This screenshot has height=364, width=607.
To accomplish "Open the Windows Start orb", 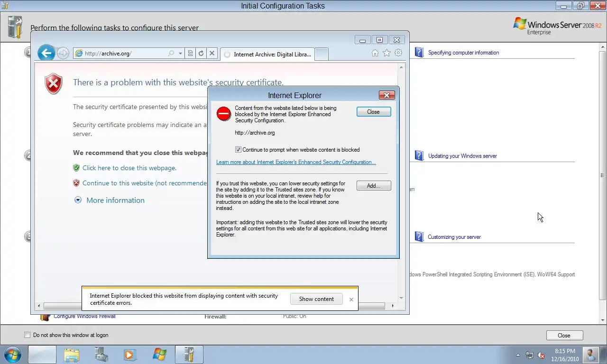I will click(12, 355).
